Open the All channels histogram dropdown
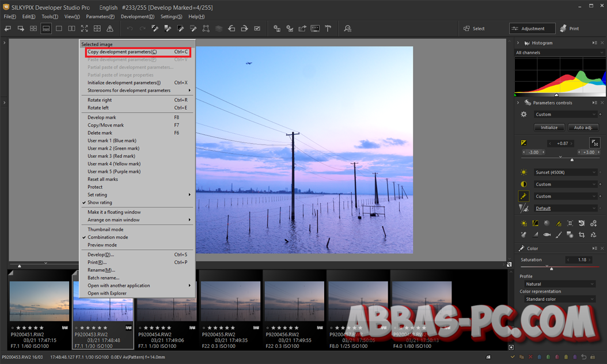The image size is (607, 364). [x=560, y=52]
